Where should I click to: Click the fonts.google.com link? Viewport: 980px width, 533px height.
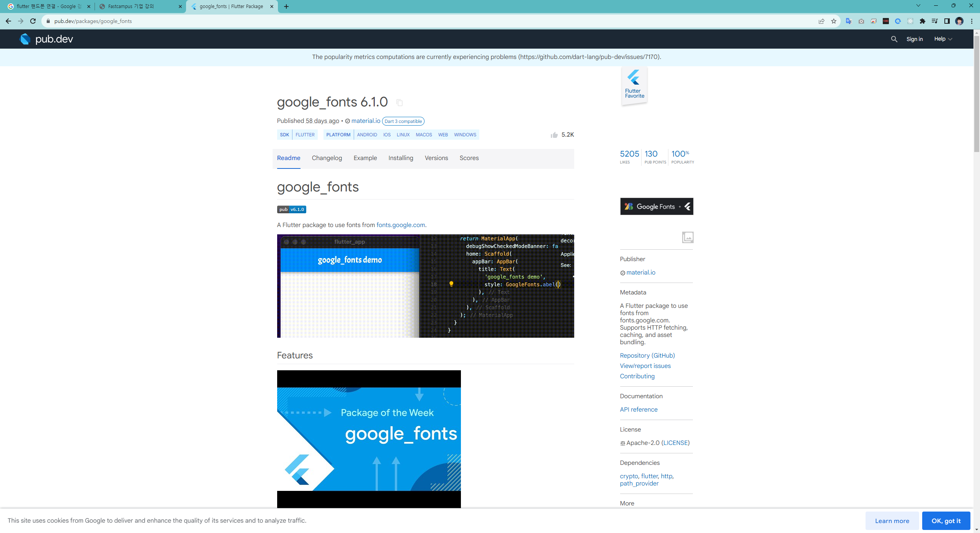[400, 225]
